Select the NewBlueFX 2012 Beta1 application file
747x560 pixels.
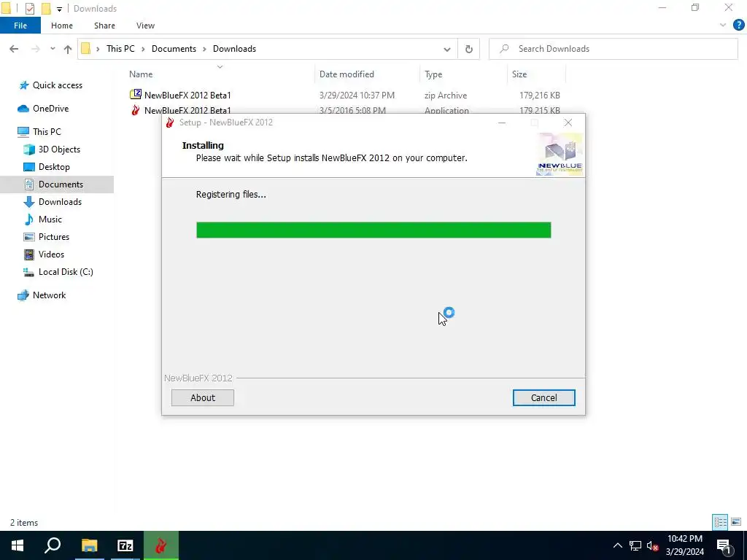click(187, 111)
